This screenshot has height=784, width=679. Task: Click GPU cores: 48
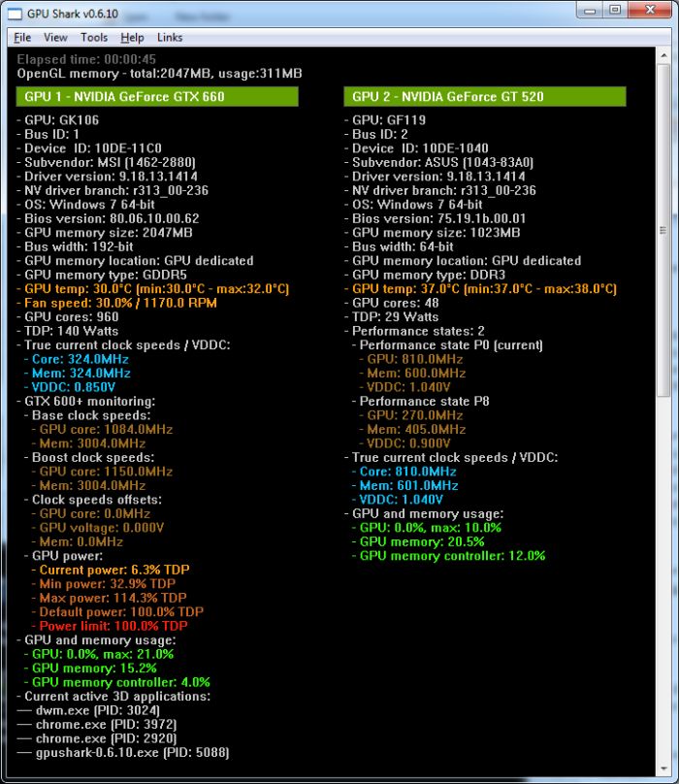tap(392, 303)
